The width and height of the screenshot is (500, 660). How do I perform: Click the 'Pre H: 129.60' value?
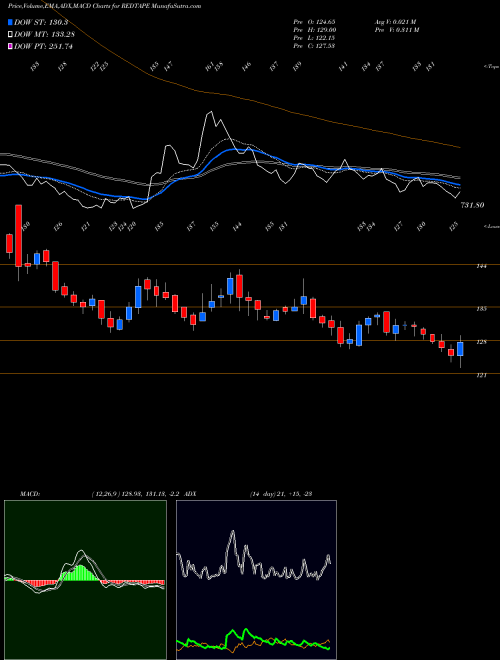coord(314,30)
